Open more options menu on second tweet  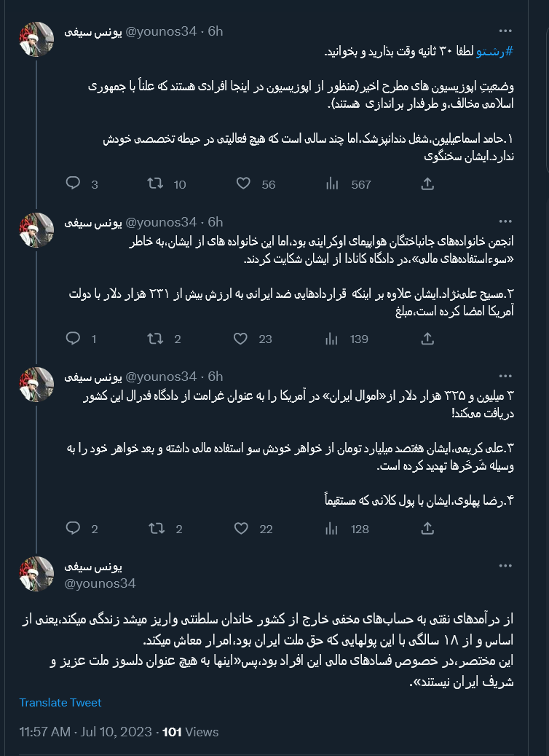[x=505, y=222]
